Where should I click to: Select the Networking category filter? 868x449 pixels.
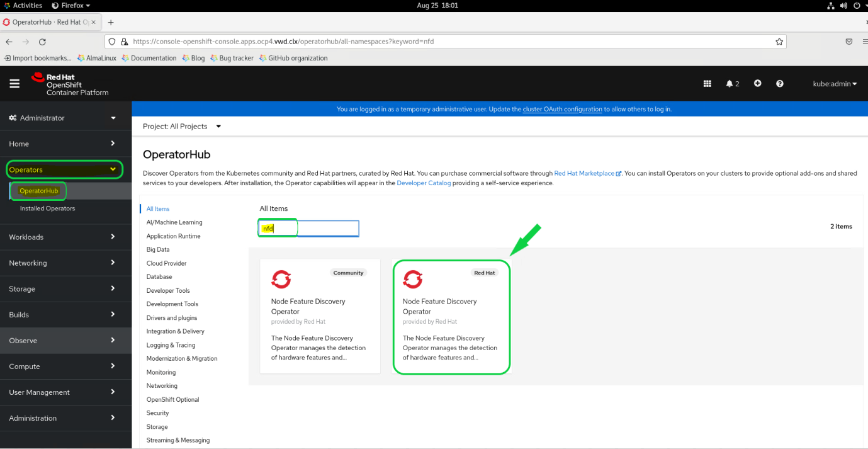(x=162, y=385)
